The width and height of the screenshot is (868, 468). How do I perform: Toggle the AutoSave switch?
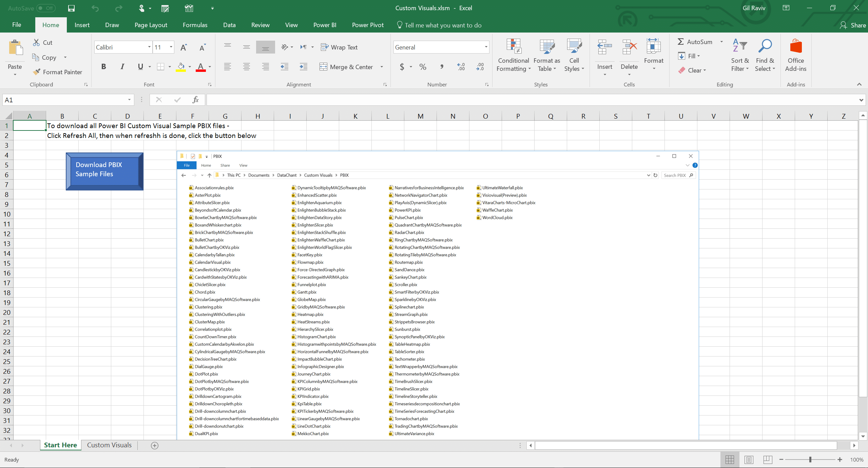46,8
